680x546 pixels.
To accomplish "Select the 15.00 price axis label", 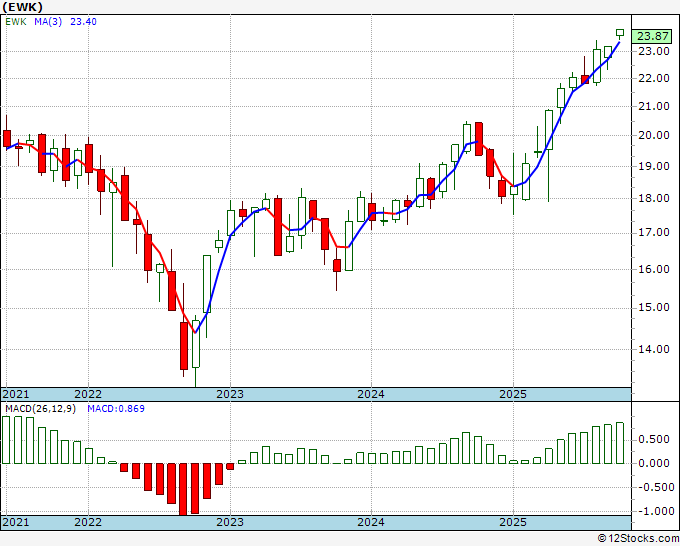I will [654, 308].
